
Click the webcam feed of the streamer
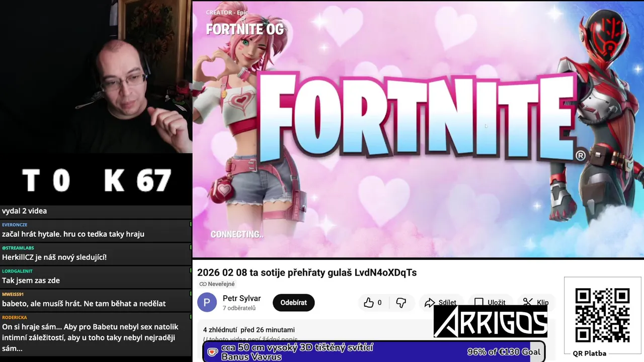coord(96,76)
